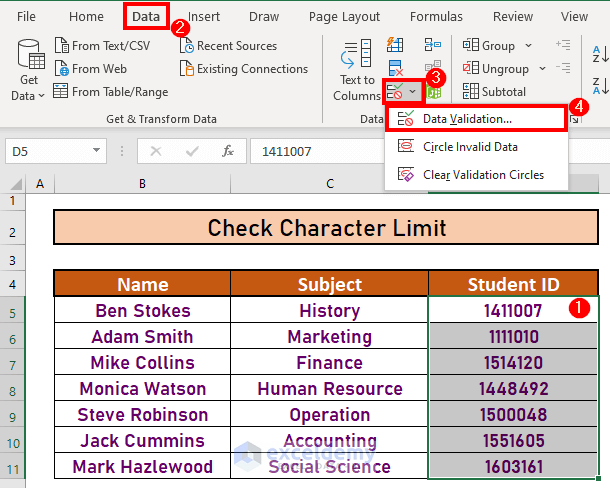Select column B header

142,184
